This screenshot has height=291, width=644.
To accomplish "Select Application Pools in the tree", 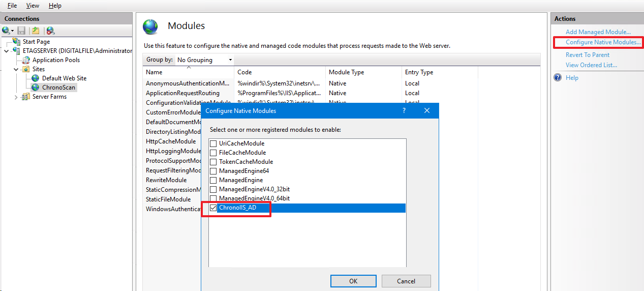I will tap(56, 60).
